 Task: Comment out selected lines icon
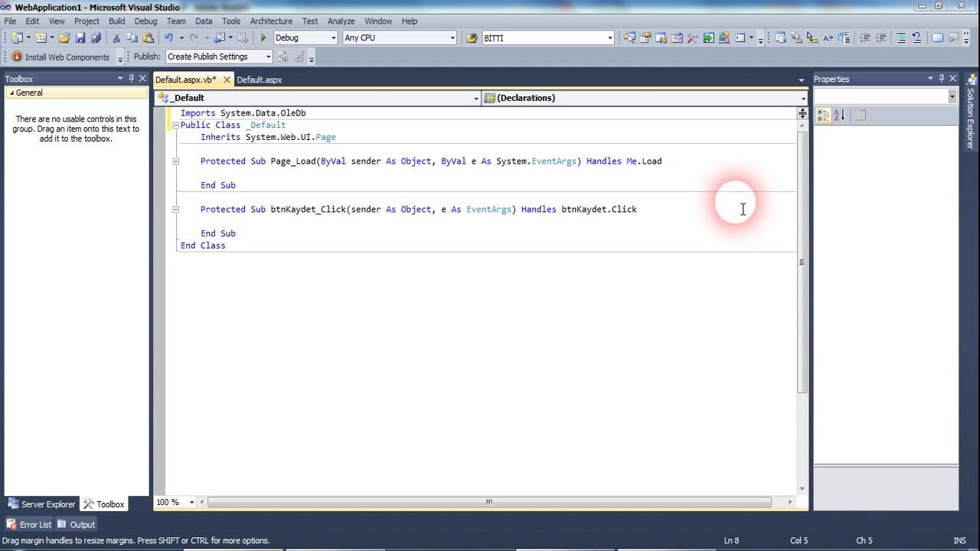[901, 37]
